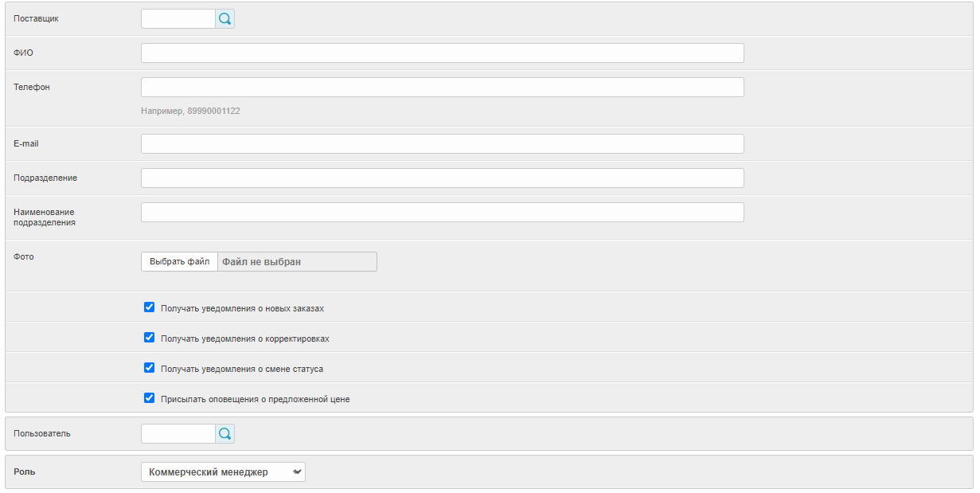Focus the Поставщик text input
Image resolution: width=980 pixels, height=493 pixels.
tap(178, 19)
